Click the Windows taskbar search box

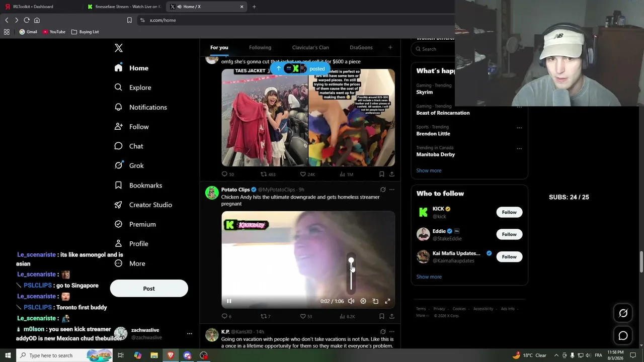(x=64, y=355)
